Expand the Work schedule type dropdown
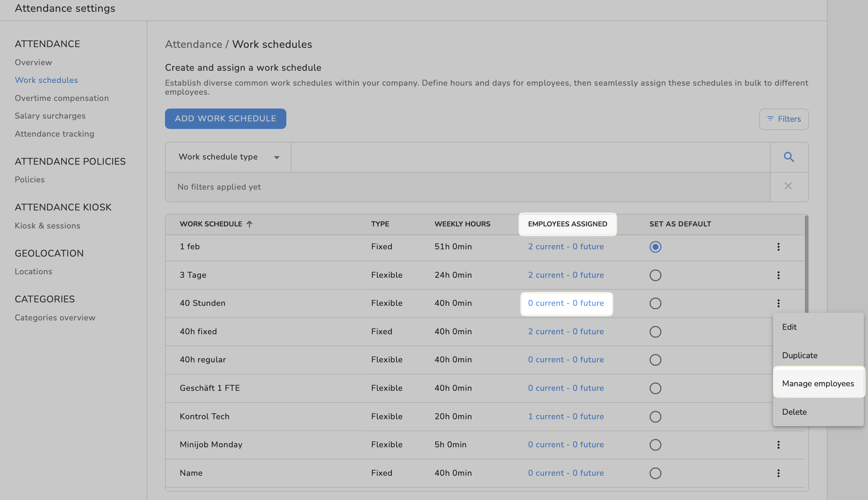The height and width of the screenshot is (500, 868). coord(229,157)
